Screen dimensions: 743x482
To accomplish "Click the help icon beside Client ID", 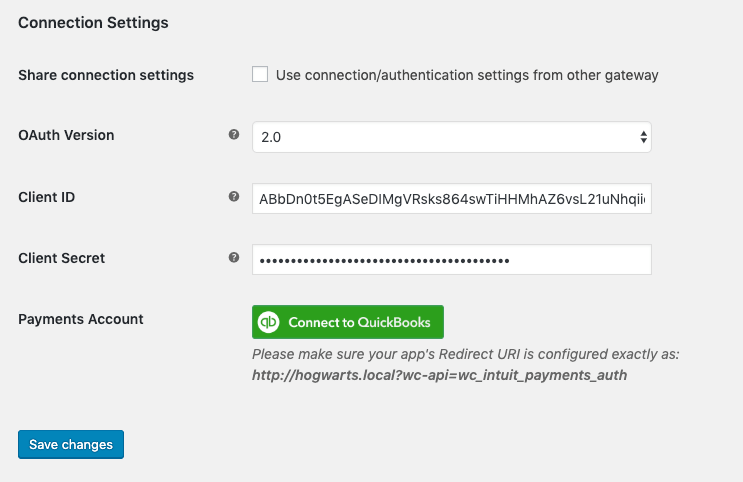I will pyautogui.click(x=234, y=197).
